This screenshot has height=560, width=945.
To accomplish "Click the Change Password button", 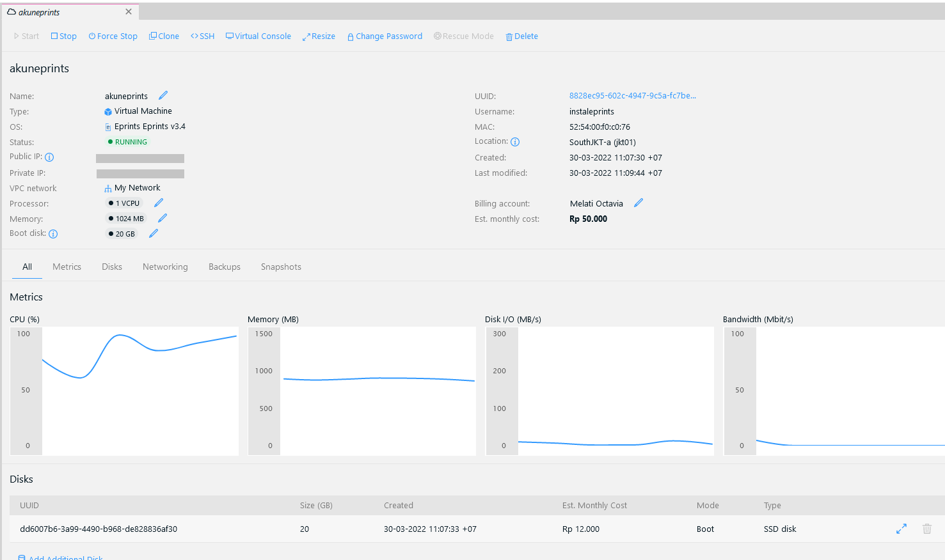I will coord(385,36).
